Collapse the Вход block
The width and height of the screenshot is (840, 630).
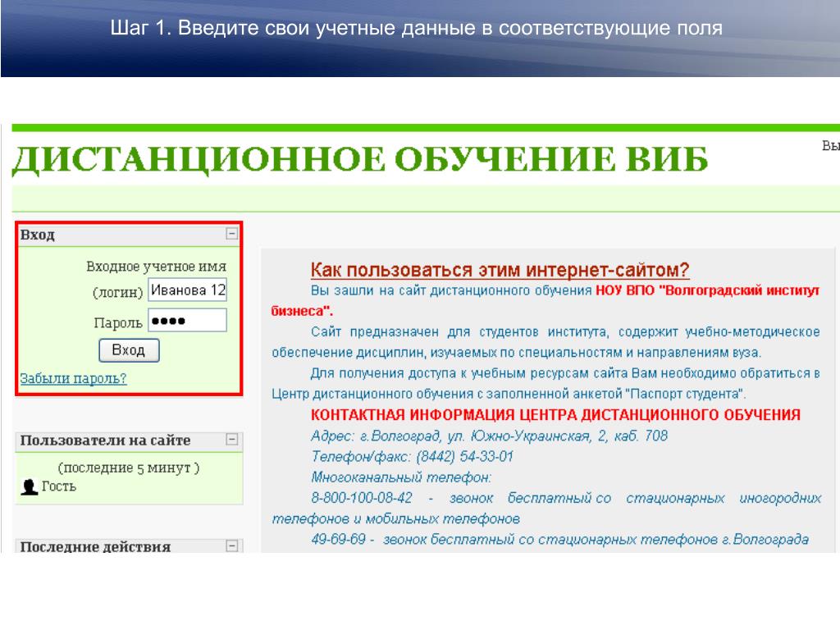pos(232,234)
